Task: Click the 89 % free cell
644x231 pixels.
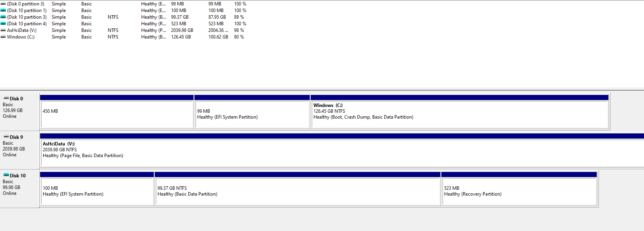Action: 239,17
